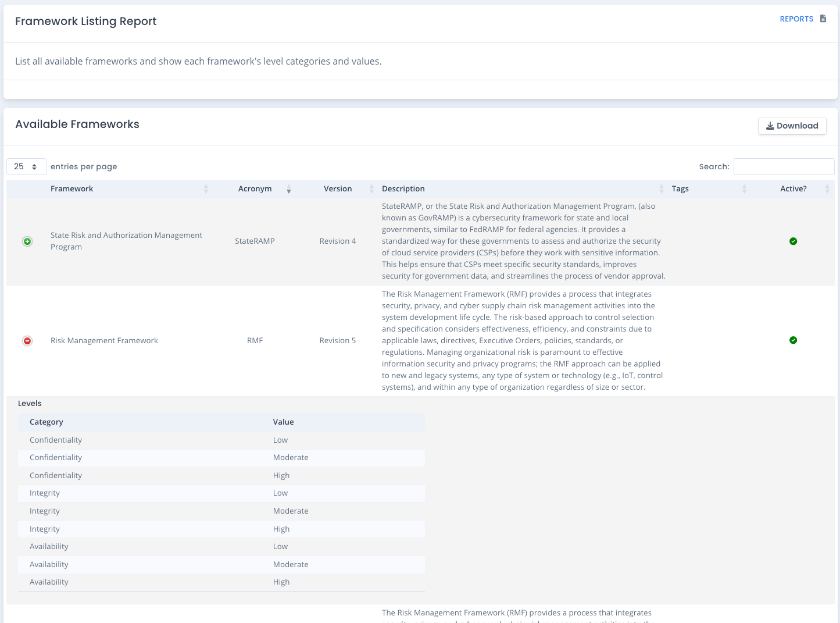Click the Available Frameworks section heading

(77, 124)
